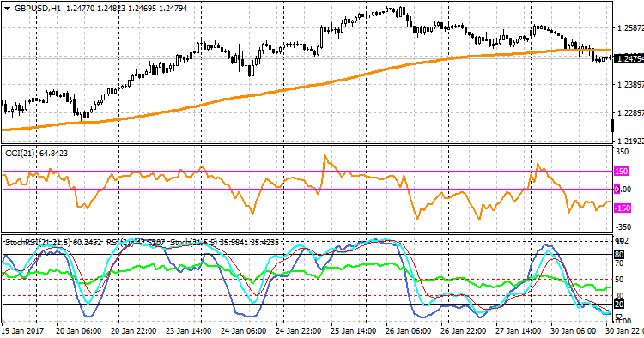Click the 1.21922 price scale label

point(630,141)
